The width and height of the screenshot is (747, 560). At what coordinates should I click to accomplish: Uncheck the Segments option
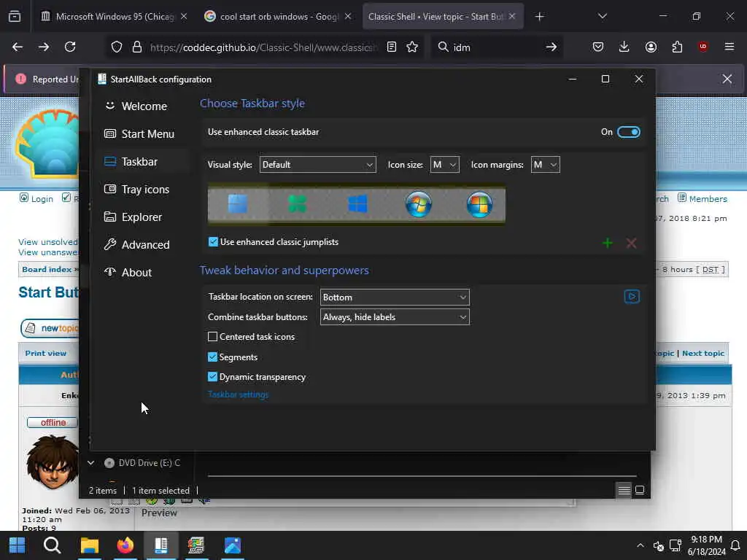[x=212, y=357]
